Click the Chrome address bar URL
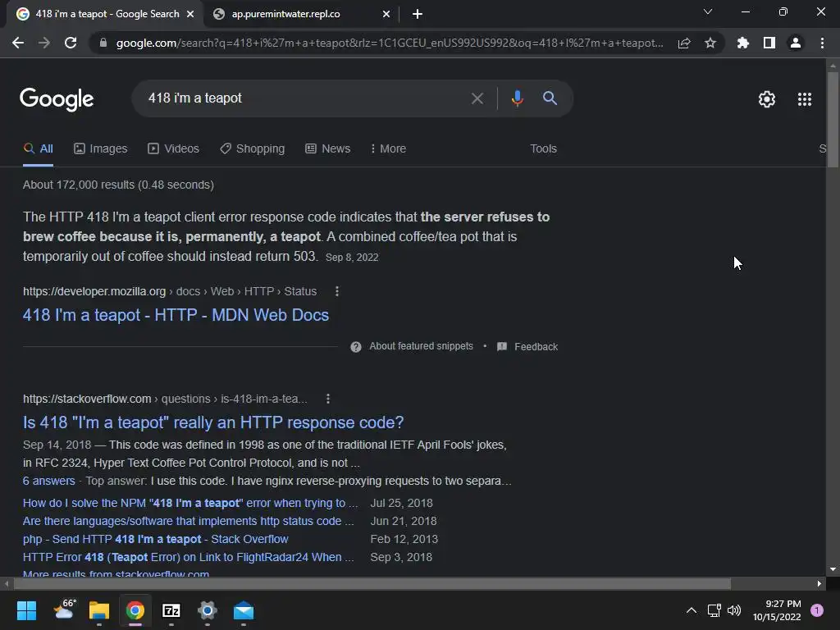Image resolution: width=840 pixels, height=630 pixels. click(x=390, y=43)
